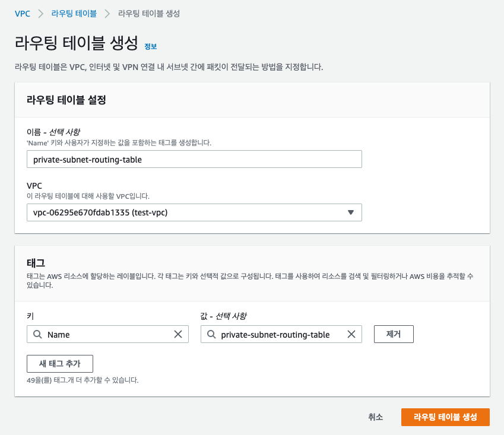Click the 태그는 AWS 리소스에 할당하는 description paragraph
Viewport: 504px width, 435px height.
coord(250,281)
